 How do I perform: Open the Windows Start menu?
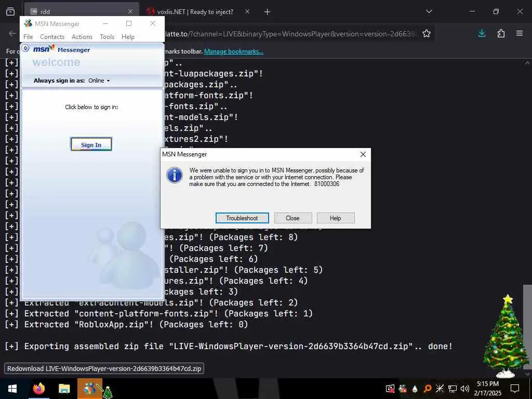(x=12, y=389)
